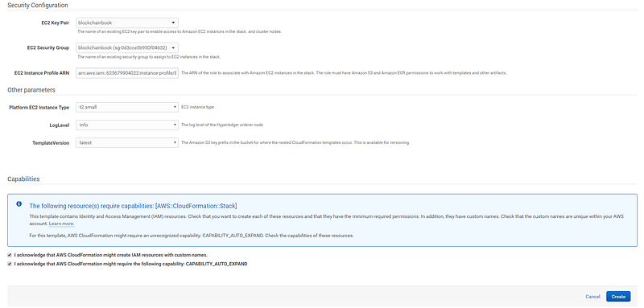The image size is (644, 308).
Task: Click the CAPABILITY_AUTO_EXPAND notice sentence
Action: pyautogui.click(x=192, y=236)
